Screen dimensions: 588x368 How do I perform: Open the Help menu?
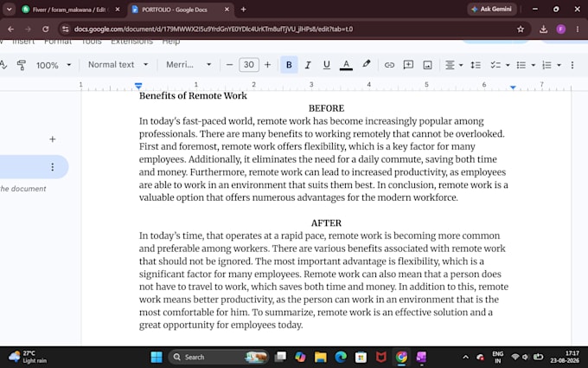pyautogui.click(x=171, y=42)
